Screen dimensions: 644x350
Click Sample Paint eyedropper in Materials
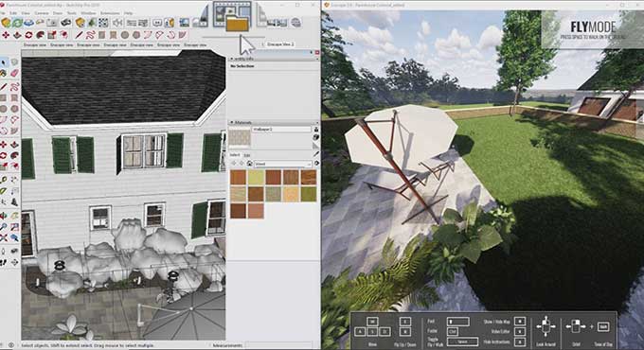[315, 154]
